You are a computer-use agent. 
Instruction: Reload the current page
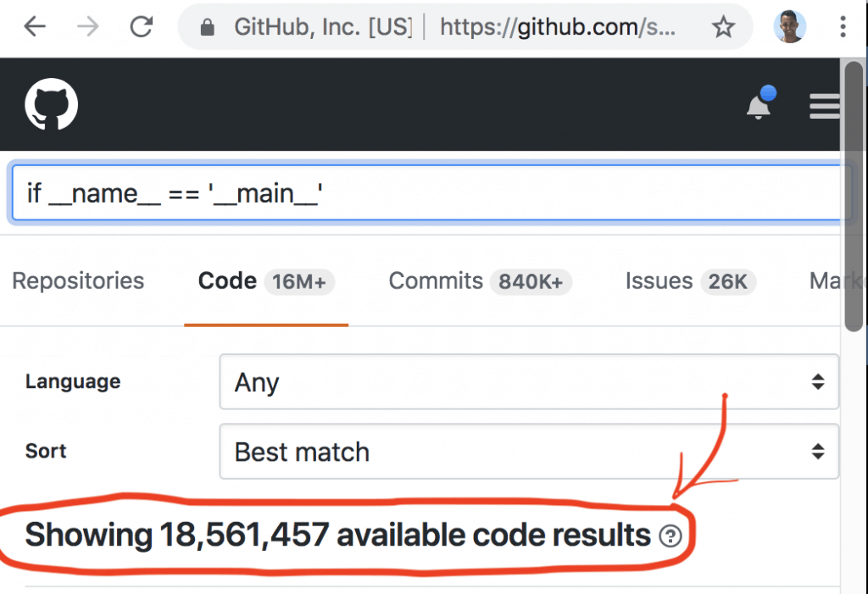coord(141,27)
